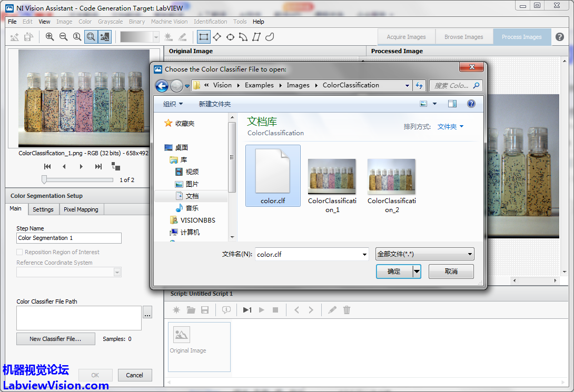574x392 pixels.
Task: Click the New Classifier File button
Action: [x=55, y=339]
